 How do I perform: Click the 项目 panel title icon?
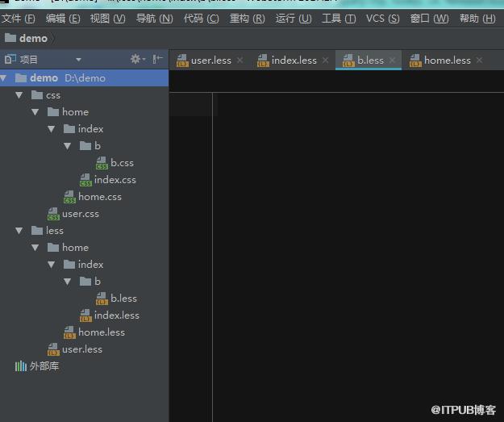pos(10,59)
